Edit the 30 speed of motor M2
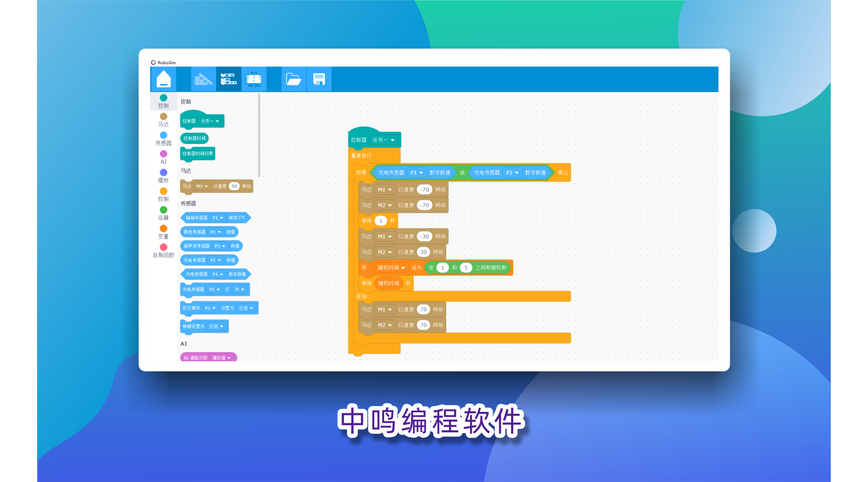This screenshot has height=482, width=868. pos(423,252)
